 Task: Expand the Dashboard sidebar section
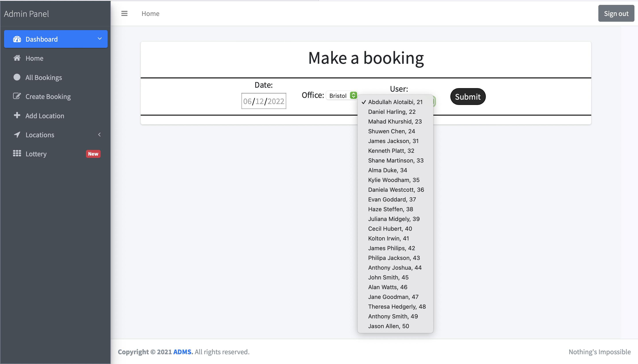click(x=99, y=39)
